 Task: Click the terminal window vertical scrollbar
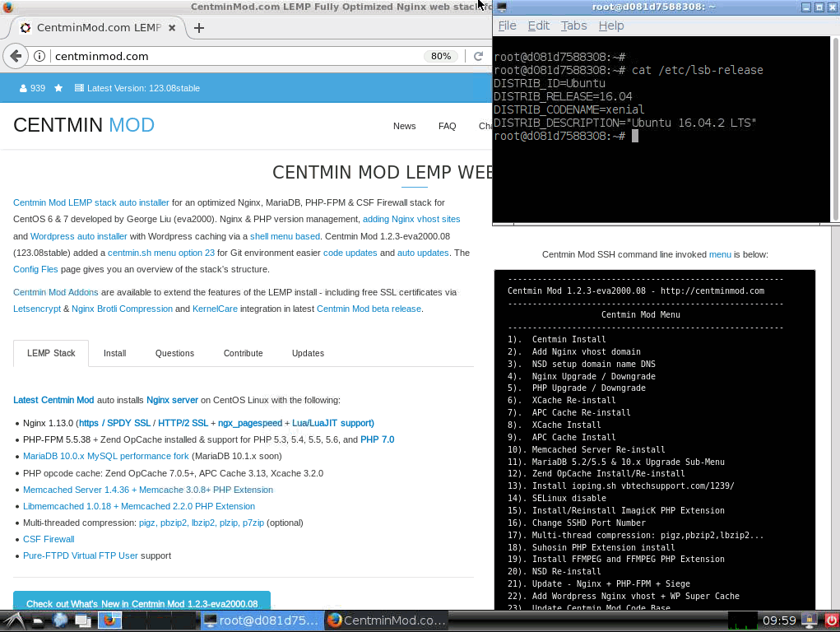pos(834,128)
